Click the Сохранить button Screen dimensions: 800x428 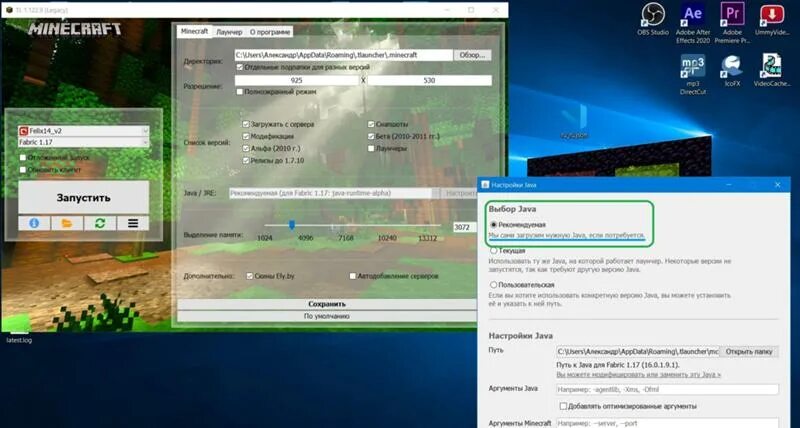327,304
